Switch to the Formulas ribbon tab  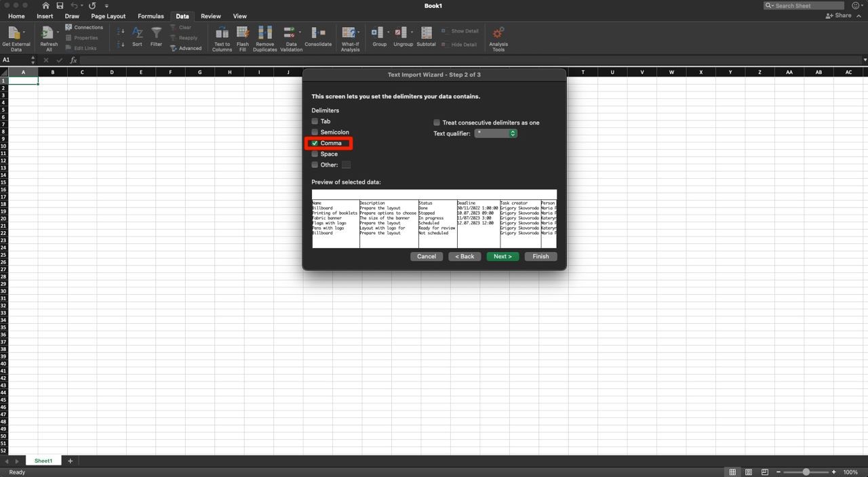coord(151,16)
